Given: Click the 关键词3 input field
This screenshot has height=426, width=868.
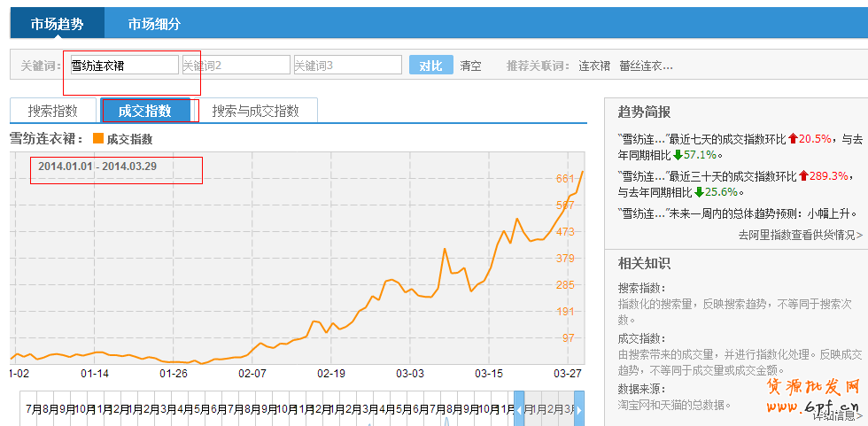Looking at the screenshot, I should pos(347,66).
